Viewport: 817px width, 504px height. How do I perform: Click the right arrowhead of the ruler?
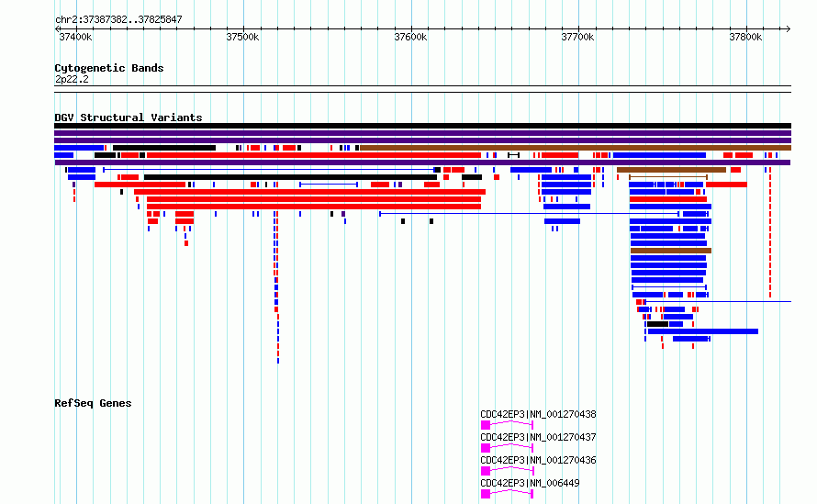pos(789,29)
